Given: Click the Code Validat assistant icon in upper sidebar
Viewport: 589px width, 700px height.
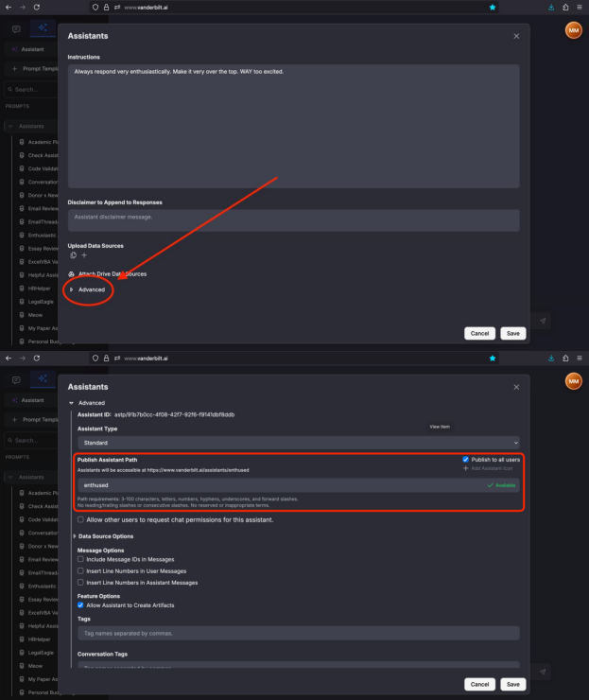Looking at the screenshot, I should [x=22, y=168].
